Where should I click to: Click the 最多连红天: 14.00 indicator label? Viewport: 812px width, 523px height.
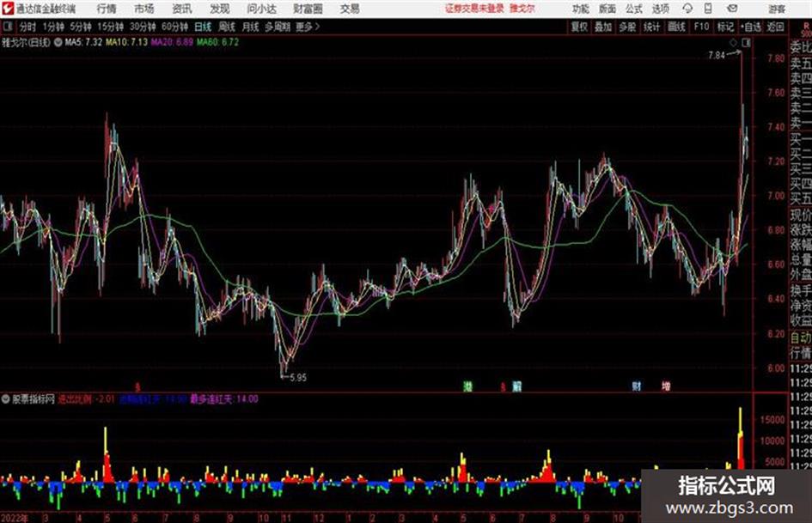click(224, 399)
